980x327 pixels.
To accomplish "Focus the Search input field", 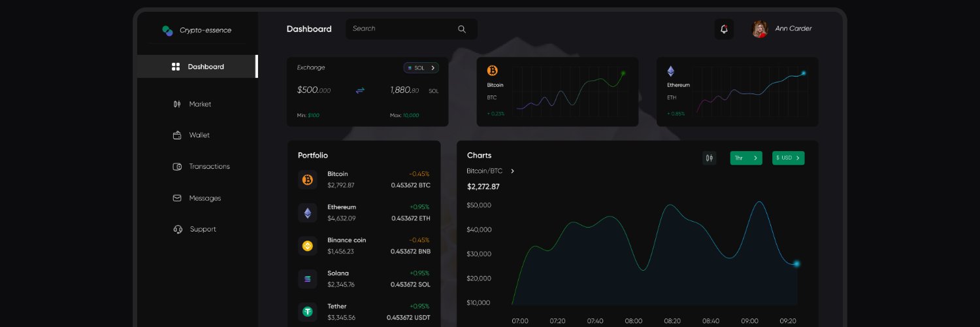I will point(412,29).
